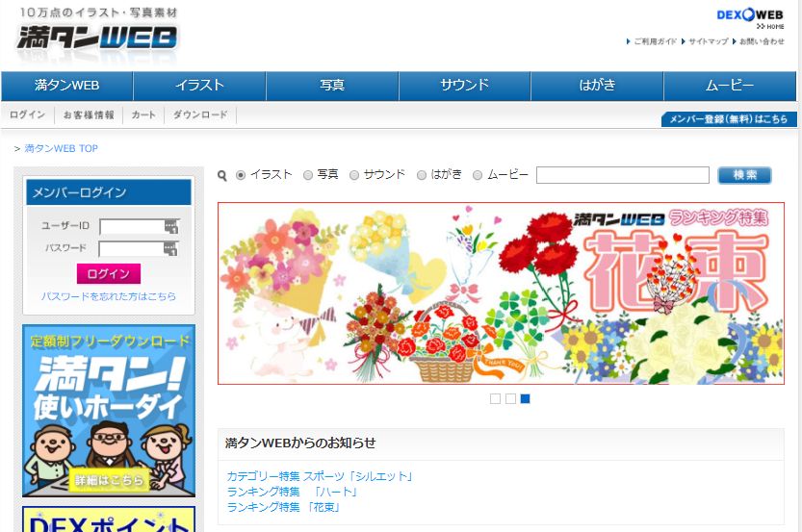Click the メンバーログイン panel heading
Screen dimensions: 802x532
click(109, 192)
